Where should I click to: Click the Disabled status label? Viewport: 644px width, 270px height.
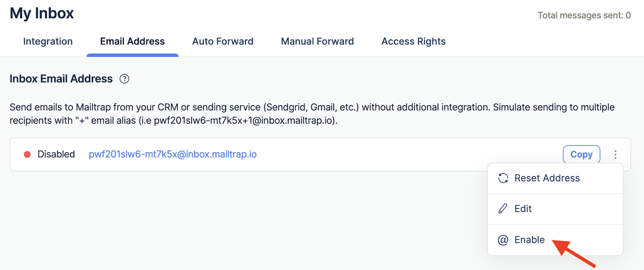pyautogui.click(x=56, y=154)
